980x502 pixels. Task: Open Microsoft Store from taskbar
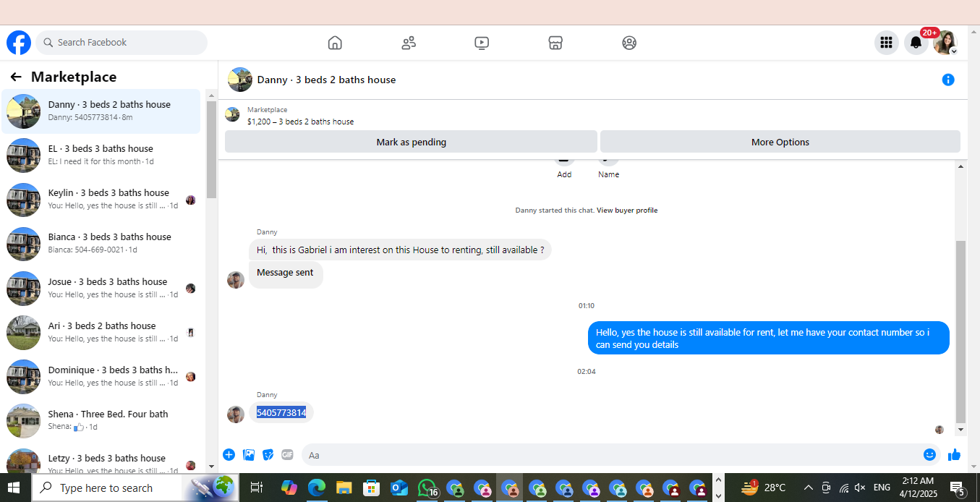pyautogui.click(x=371, y=488)
